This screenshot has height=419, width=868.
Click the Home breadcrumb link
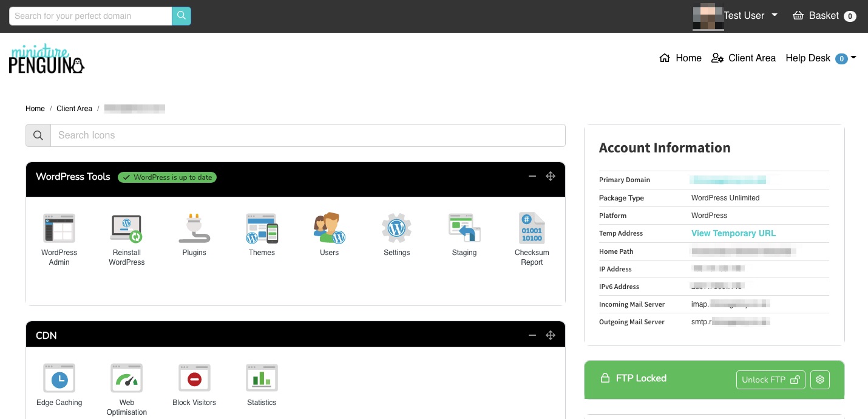[35, 109]
